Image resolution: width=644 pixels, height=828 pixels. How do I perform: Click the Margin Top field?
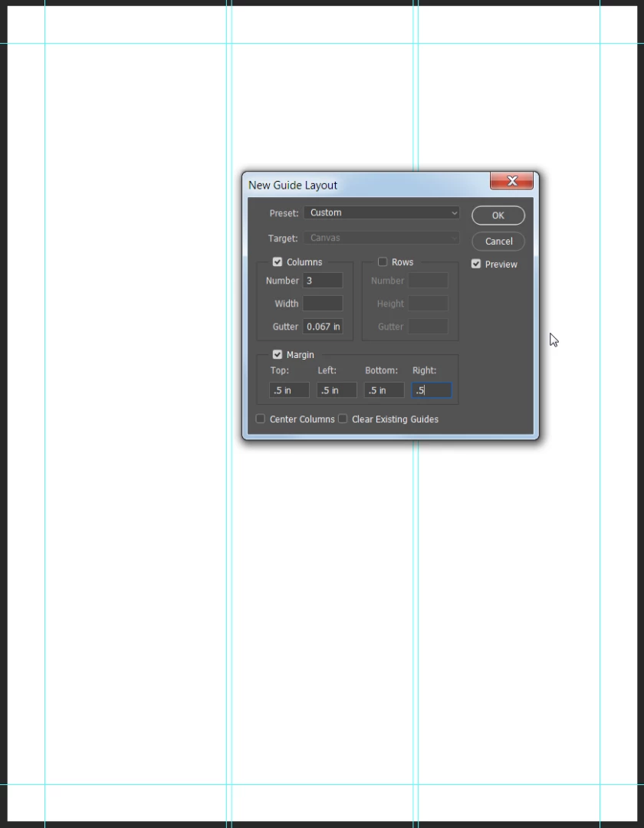[x=289, y=390]
